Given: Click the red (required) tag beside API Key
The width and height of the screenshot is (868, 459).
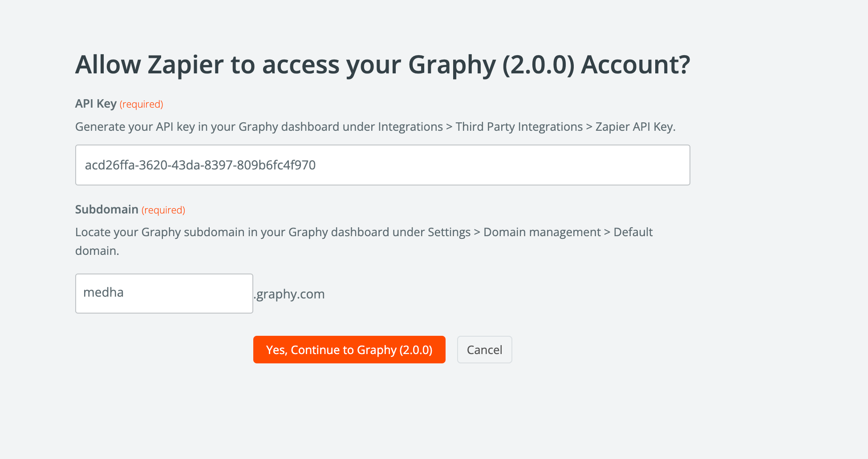Looking at the screenshot, I should pos(141,104).
